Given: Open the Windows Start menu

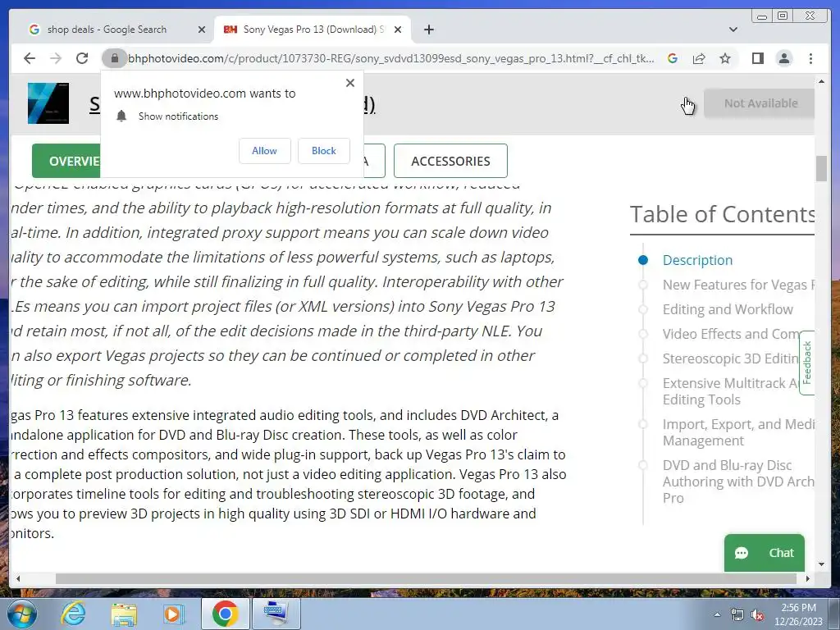Looking at the screenshot, I should (22, 614).
